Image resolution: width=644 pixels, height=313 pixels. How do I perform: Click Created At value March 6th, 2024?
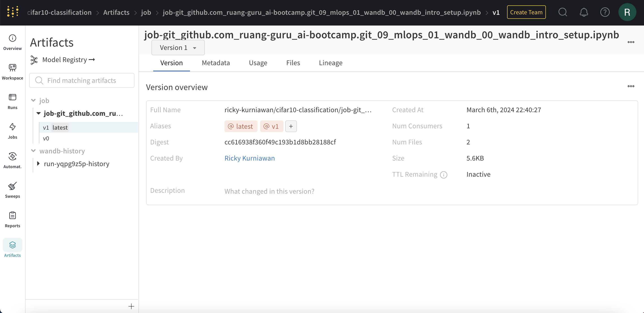click(x=504, y=110)
